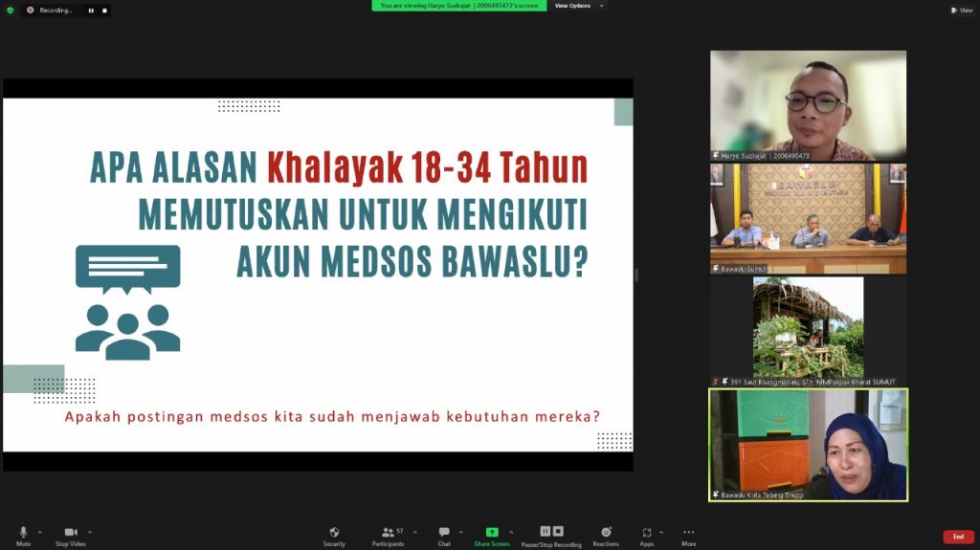Viewport: 980px width, 550px height.
Task: Select the Bawaslu Kota Tebing Tinggi video
Action: coord(808,444)
